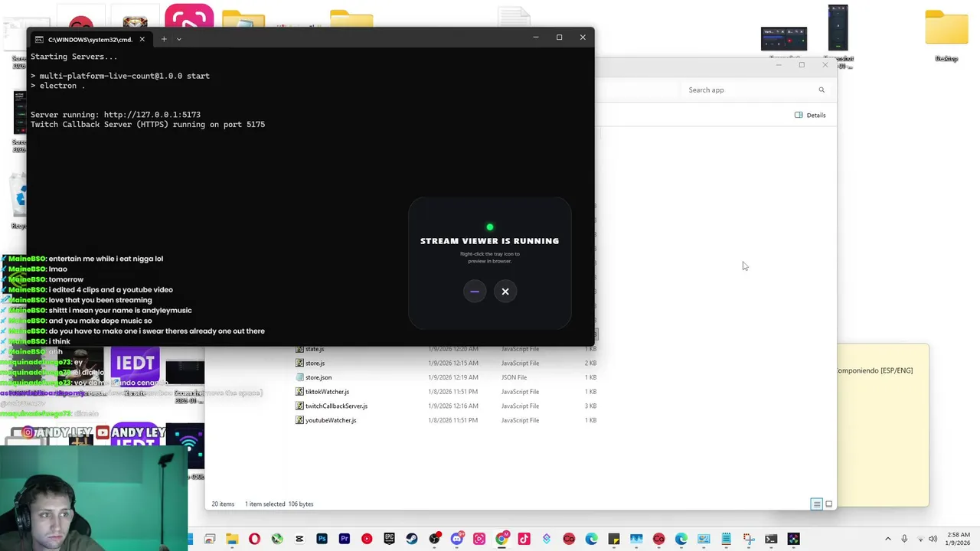Open Notepad from the taskbar
This screenshot has width=980, height=551.
click(x=726, y=540)
